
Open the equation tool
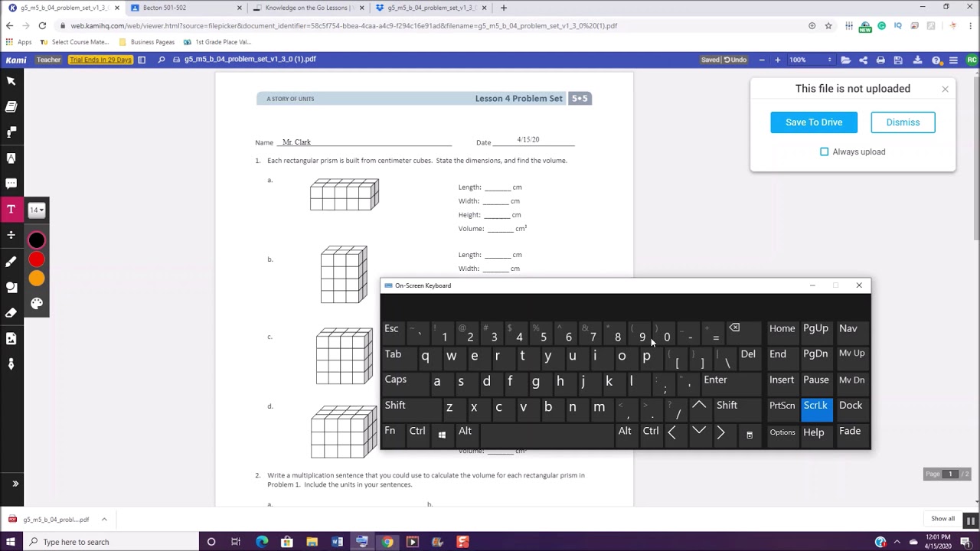(11, 235)
